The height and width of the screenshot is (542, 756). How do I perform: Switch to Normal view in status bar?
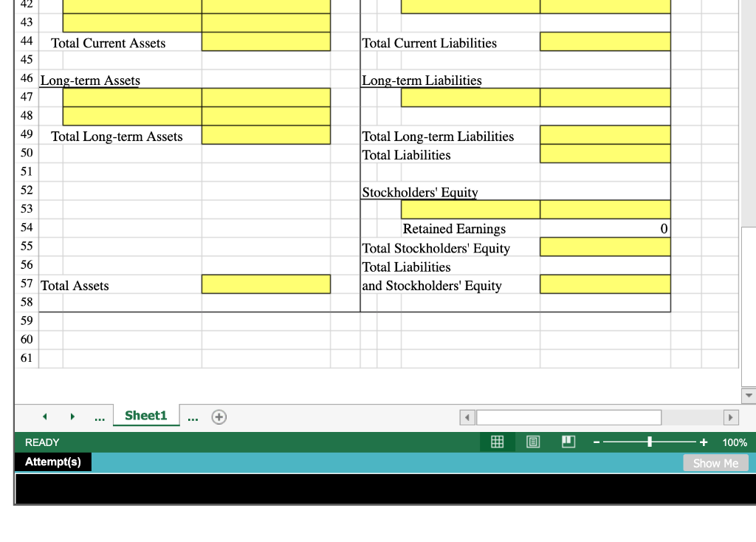click(497, 442)
